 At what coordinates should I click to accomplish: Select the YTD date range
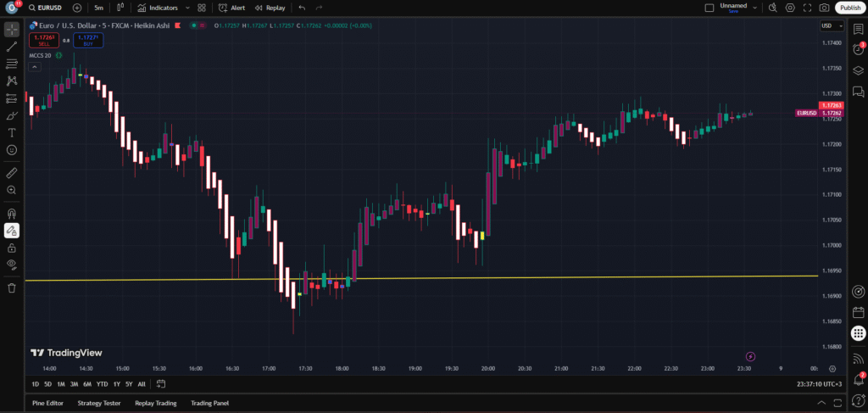[102, 383]
